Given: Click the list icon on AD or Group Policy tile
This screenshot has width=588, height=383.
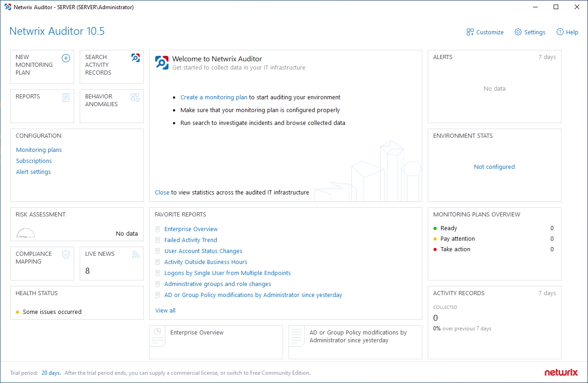Looking at the screenshot, I should pyautogui.click(x=297, y=336).
